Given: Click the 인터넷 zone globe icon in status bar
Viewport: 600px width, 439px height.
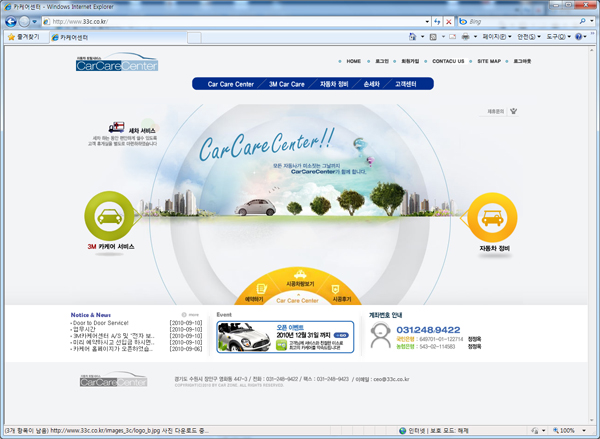Looking at the screenshot, I should click(402, 431).
